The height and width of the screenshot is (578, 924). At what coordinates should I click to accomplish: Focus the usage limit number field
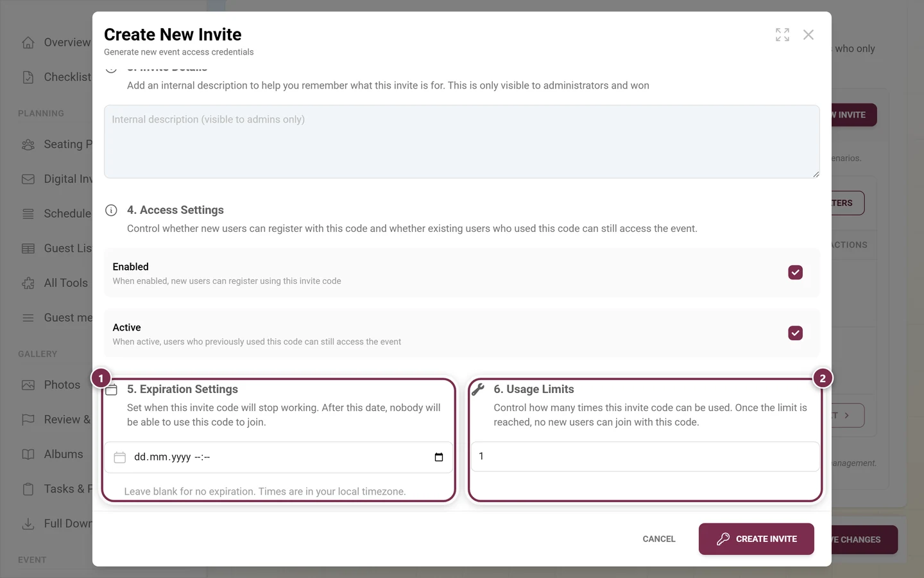tap(646, 457)
